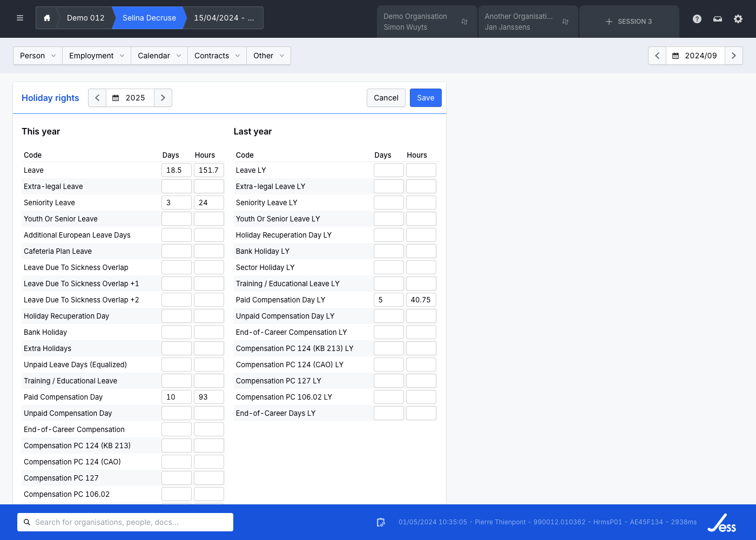756x540 pixels.
Task: Click the Leave days input field
Action: point(176,170)
